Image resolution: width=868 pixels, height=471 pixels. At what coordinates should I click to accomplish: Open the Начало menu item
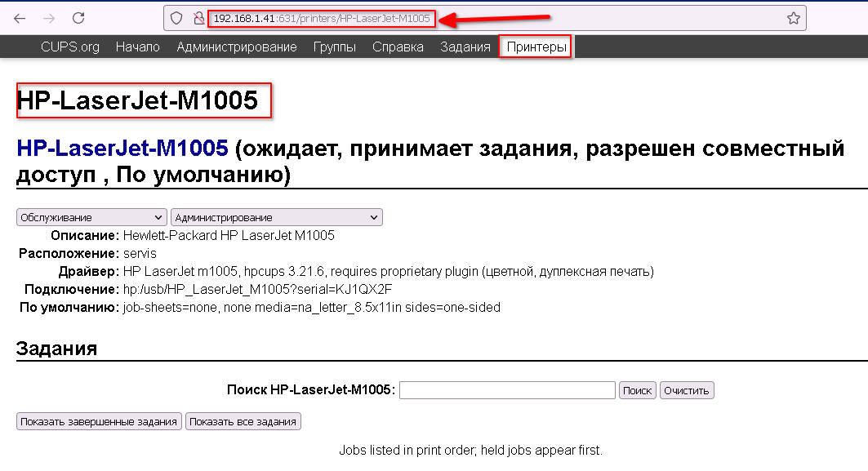(x=137, y=47)
